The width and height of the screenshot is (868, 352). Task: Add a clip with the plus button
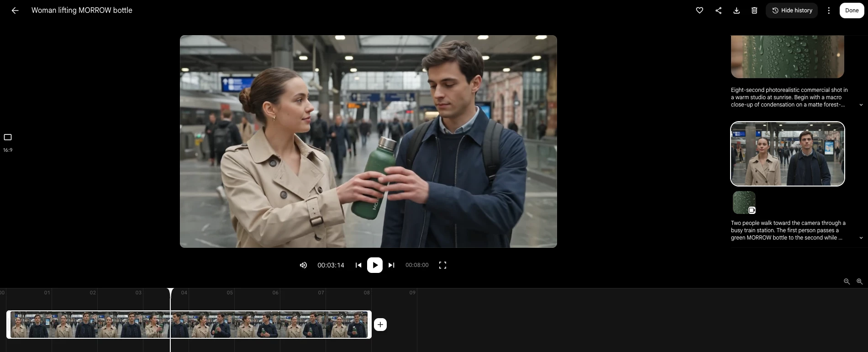click(380, 325)
